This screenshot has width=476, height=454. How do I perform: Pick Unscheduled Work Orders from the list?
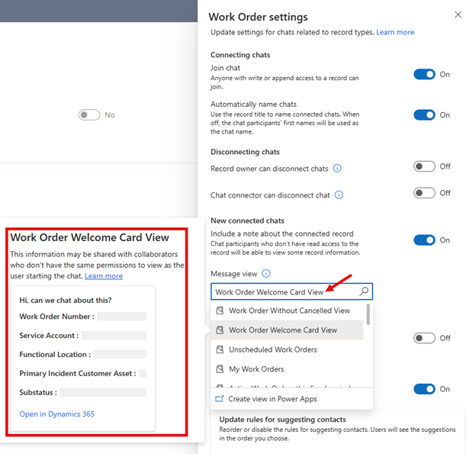click(272, 349)
